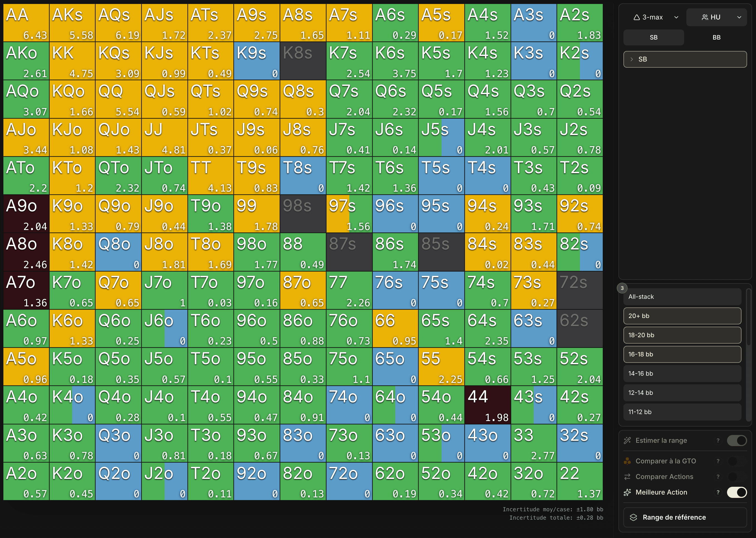Select the blue K9s hand cell
Image resolution: width=756 pixels, height=538 pixels.
257,61
